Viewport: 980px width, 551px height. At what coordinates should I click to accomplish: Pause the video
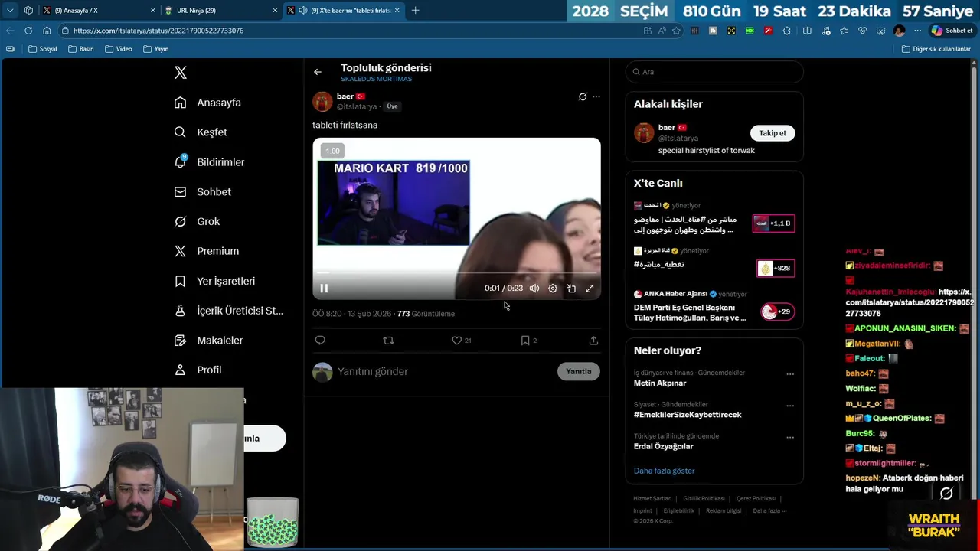[324, 289]
